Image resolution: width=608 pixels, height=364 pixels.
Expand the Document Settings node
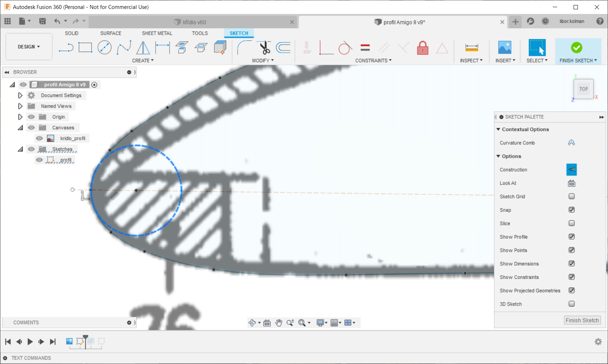(x=20, y=95)
